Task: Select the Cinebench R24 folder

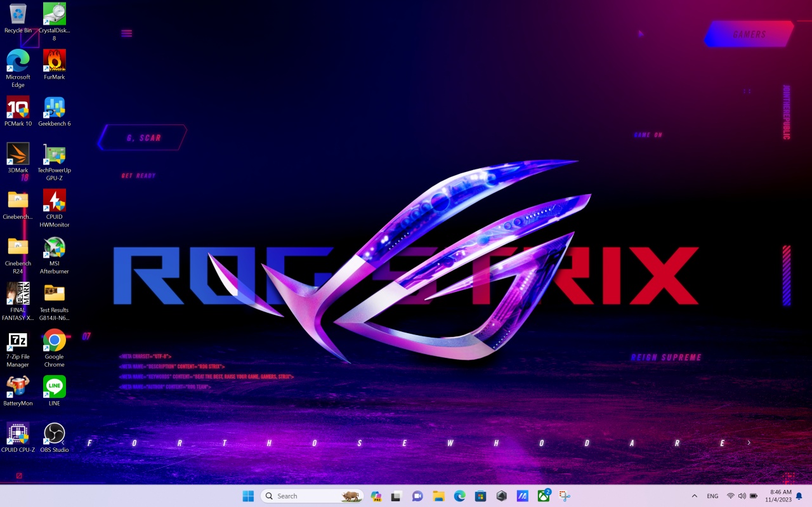Action: [x=18, y=254]
